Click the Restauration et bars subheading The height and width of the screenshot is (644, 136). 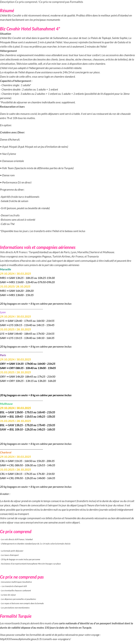click(x=12, y=107)
